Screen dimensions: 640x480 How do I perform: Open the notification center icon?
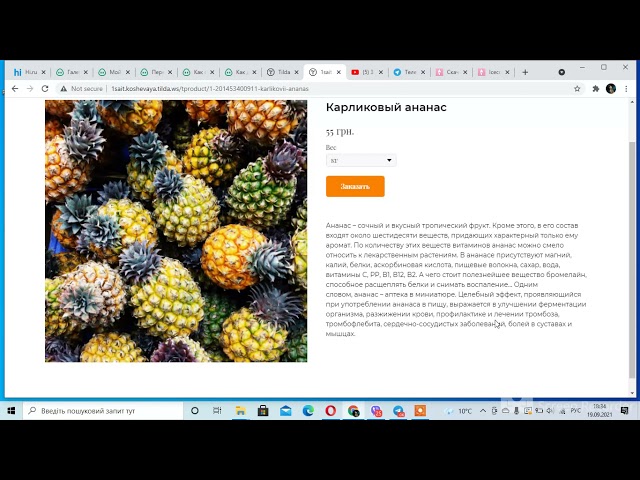tap(624, 411)
